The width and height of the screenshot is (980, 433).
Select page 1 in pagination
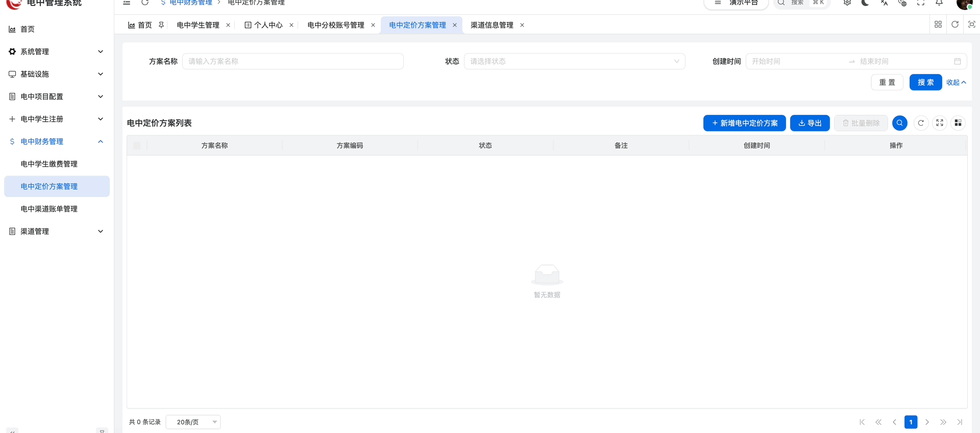[911, 422]
